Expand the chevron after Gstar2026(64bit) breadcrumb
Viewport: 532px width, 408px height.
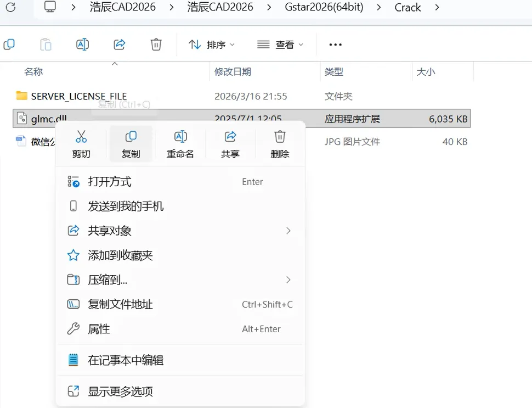378,7
